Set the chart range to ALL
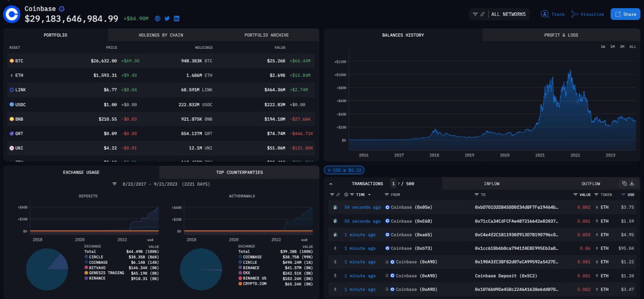Image resolution: width=644 pixels, height=299 pixels. point(632,47)
